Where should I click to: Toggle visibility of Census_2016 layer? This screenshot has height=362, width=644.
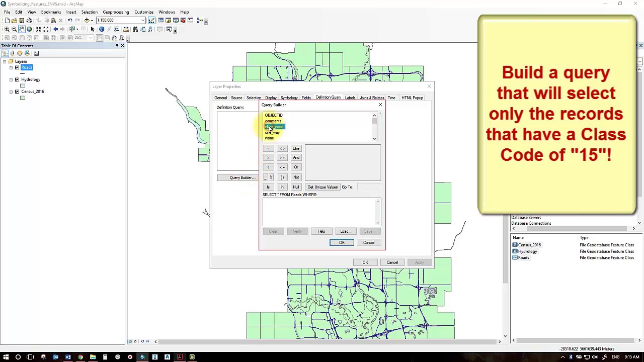tap(17, 92)
